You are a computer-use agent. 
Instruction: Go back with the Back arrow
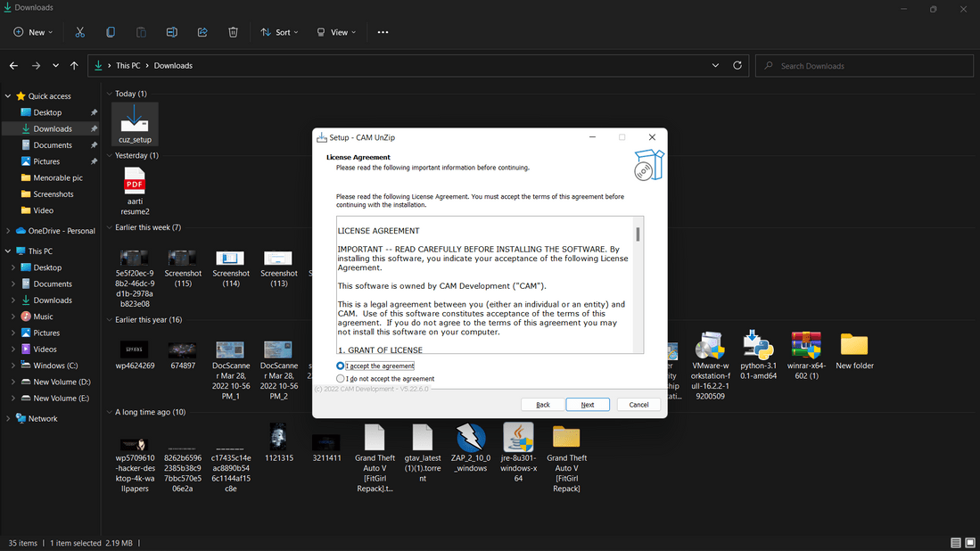tap(13, 66)
